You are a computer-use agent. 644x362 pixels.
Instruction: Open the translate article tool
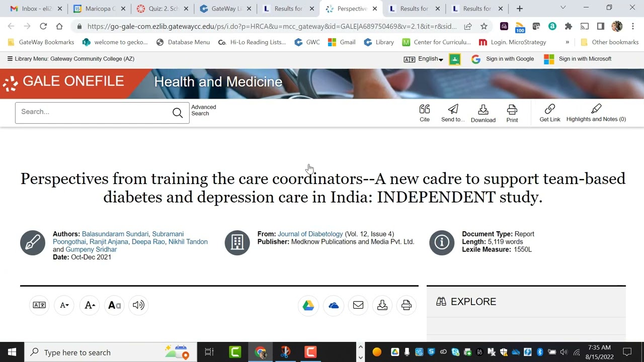coord(39,305)
